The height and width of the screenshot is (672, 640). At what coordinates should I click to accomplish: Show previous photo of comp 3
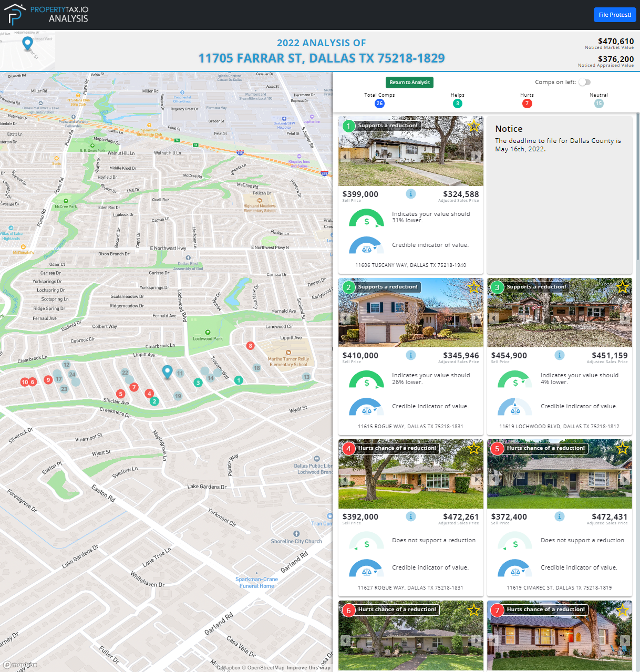[494, 318]
